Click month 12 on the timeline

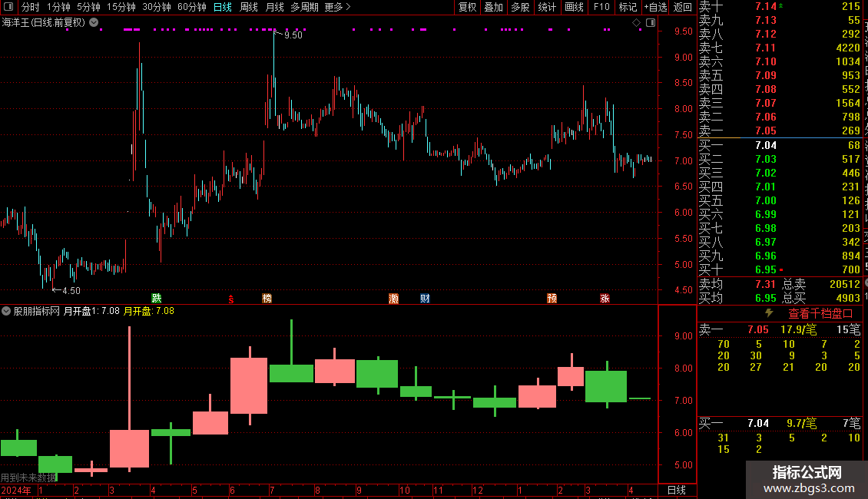tap(478, 490)
